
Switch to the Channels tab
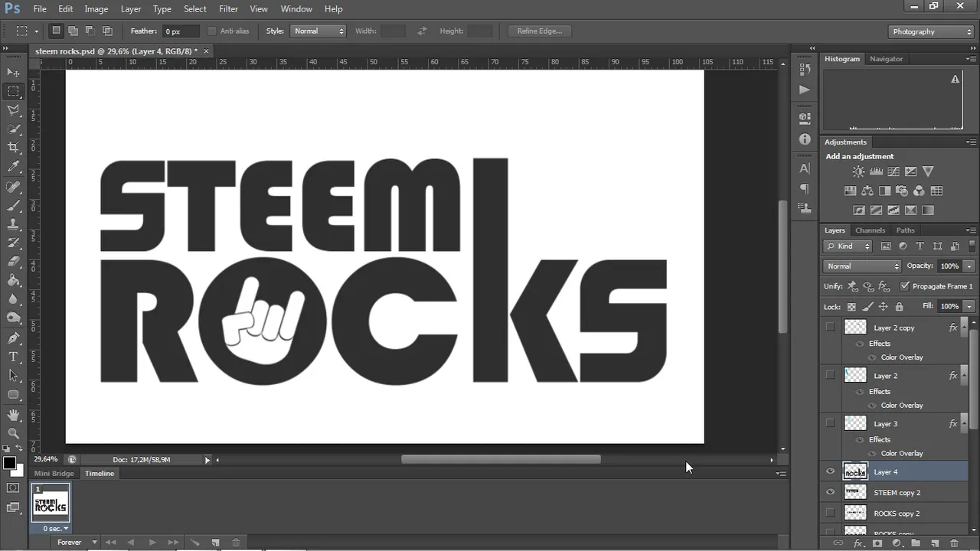[870, 230]
